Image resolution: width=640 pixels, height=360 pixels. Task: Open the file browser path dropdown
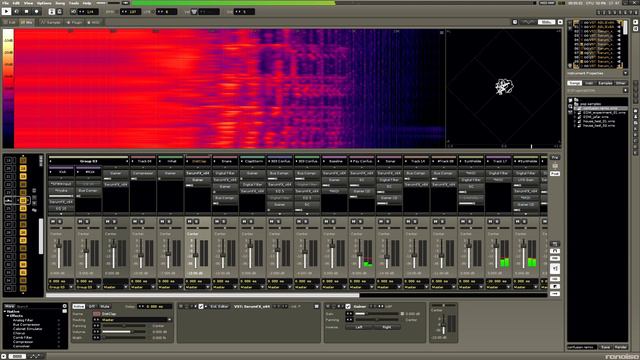pos(626,90)
